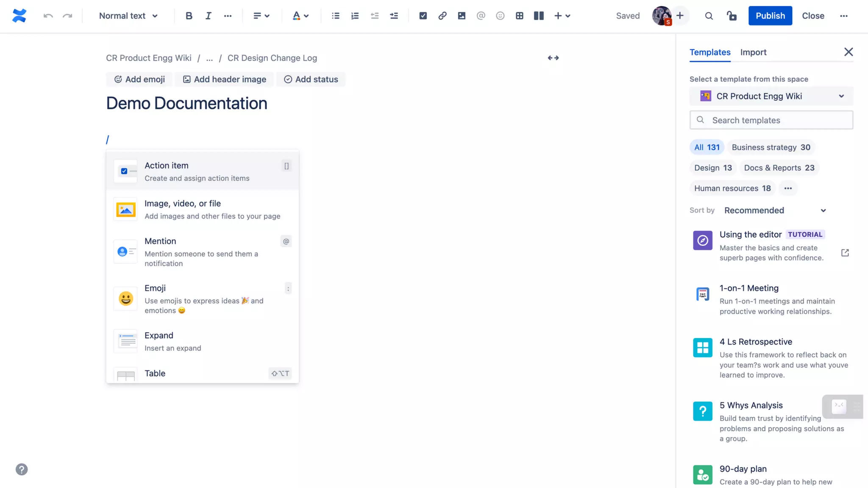Toggle the page width expand arrows
Viewport: 868px width, 488px height.
(553, 58)
